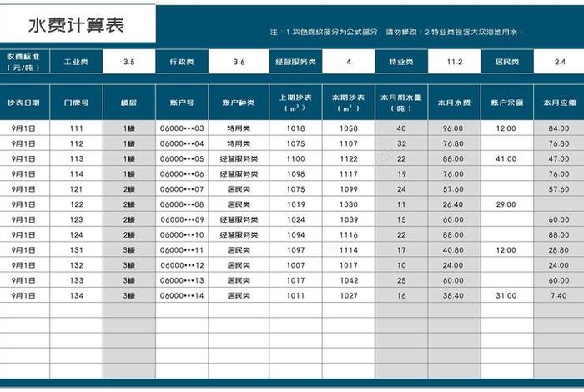The height and width of the screenshot is (392, 584).
Task: Select door number cell 121
Action: (x=77, y=189)
